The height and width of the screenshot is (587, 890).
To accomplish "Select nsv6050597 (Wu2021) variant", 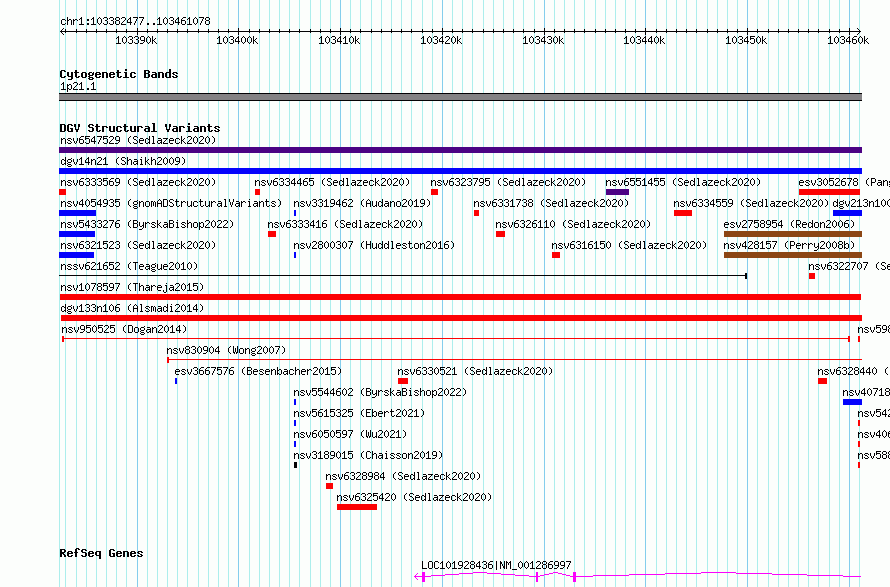I will (350, 434).
